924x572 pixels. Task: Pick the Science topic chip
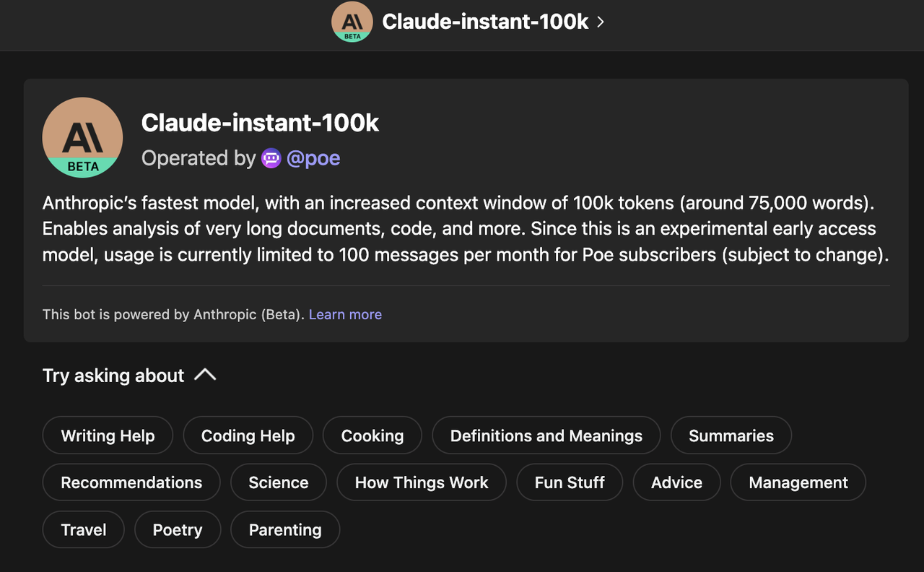[279, 482]
